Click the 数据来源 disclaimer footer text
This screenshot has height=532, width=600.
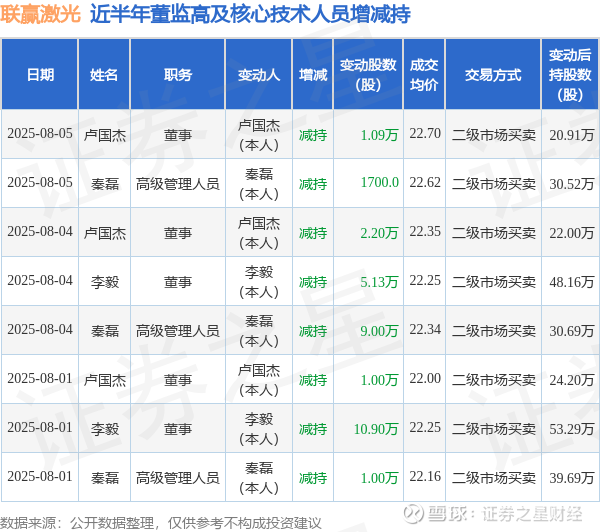point(161,522)
